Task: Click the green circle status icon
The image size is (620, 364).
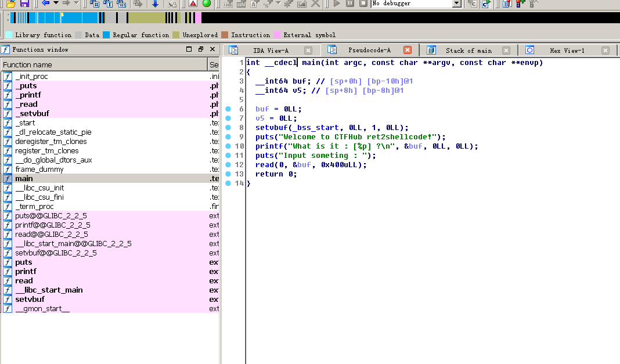Action: [206, 3]
